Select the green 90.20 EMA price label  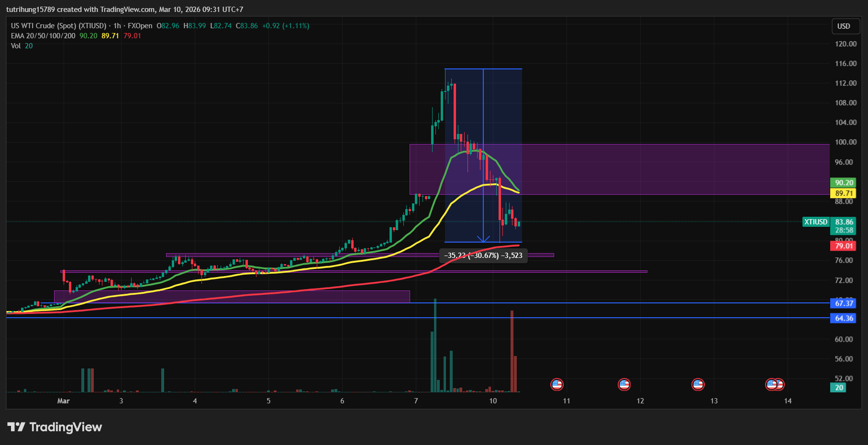click(844, 183)
